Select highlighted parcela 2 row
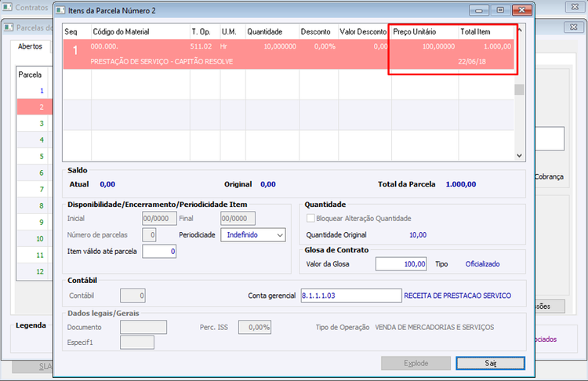This screenshot has width=588, height=381. coord(34,107)
